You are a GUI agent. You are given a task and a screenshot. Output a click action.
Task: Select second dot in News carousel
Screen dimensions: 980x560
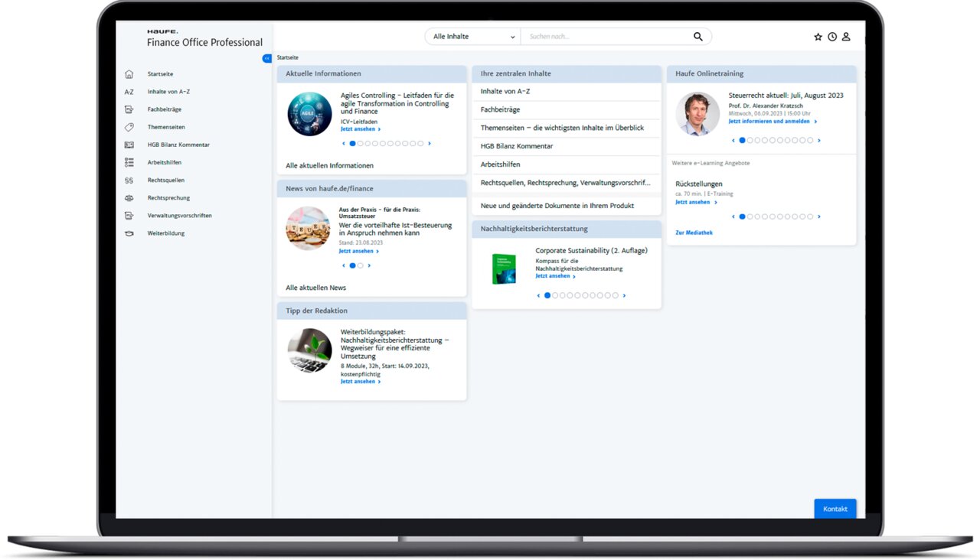tap(361, 265)
